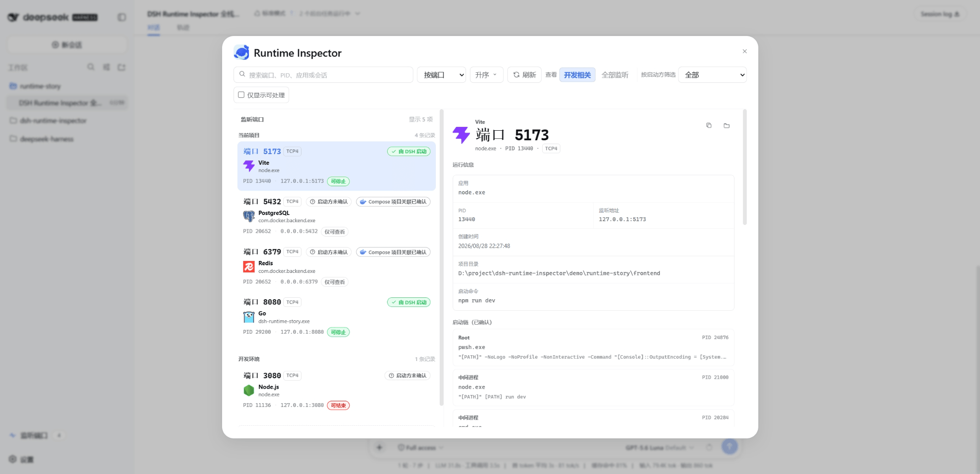Open project folder via folder icon in details
Image resolution: width=980 pixels, height=474 pixels.
(726, 125)
